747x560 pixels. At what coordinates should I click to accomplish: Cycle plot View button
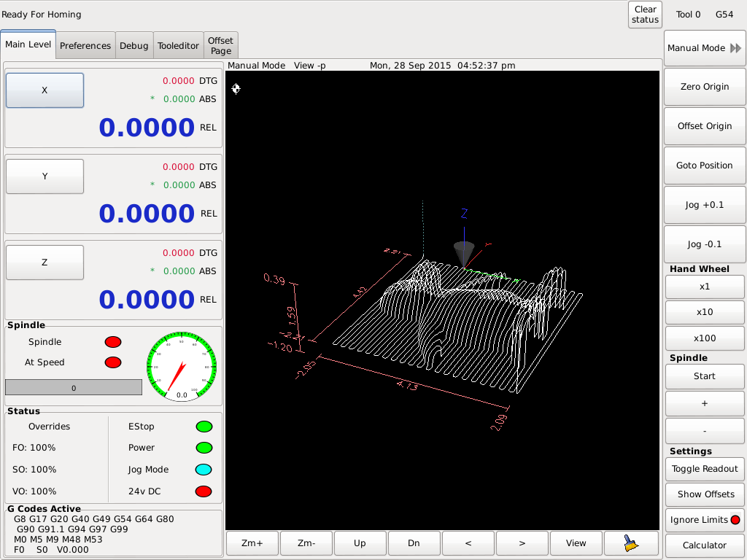(x=576, y=543)
